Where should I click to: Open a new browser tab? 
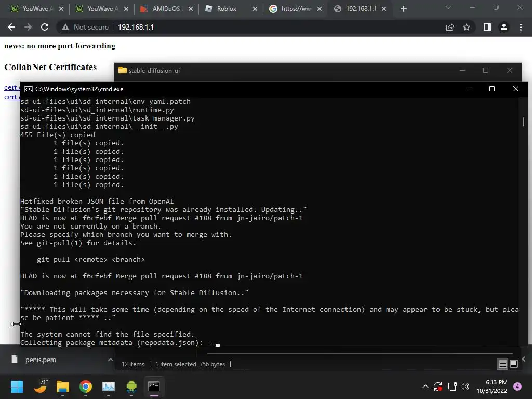(403, 9)
